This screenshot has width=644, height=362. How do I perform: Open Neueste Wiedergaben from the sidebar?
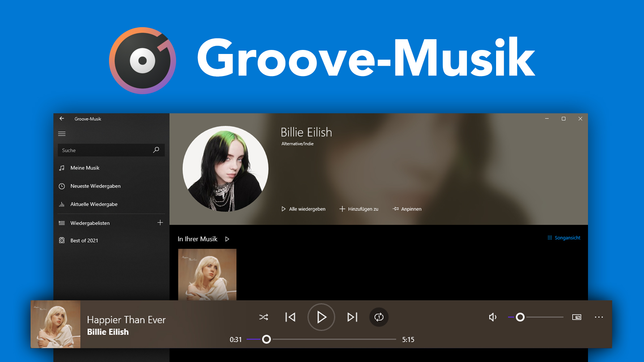pyautogui.click(x=62, y=186)
